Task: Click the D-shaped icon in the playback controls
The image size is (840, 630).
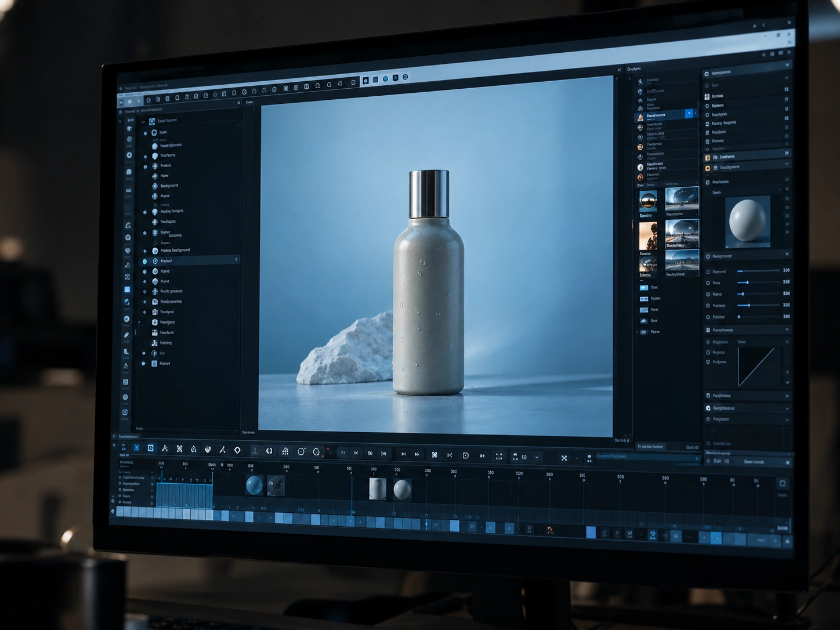Action: pyautogui.click(x=466, y=456)
